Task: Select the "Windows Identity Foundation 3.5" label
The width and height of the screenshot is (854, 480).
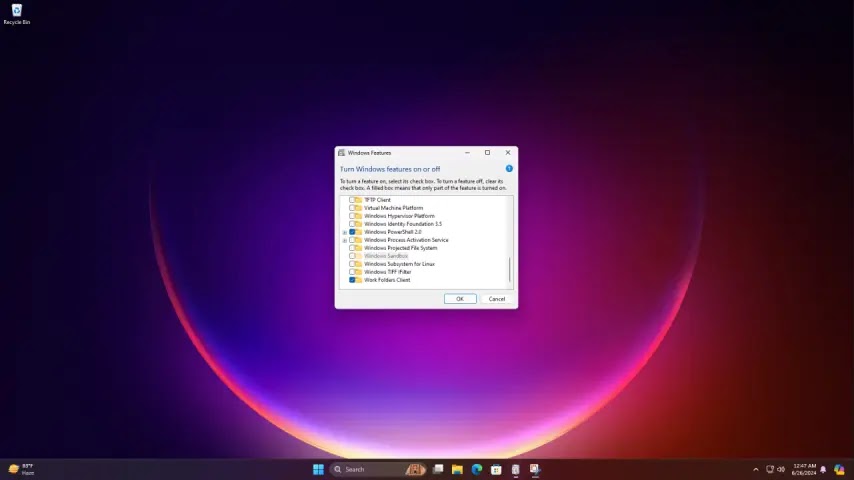Action: pyautogui.click(x=403, y=224)
